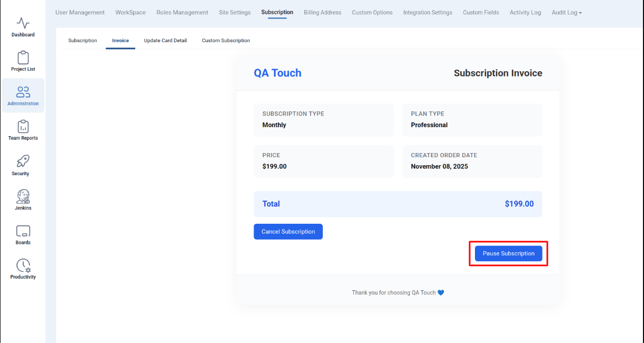Image resolution: width=644 pixels, height=343 pixels.
Task: Click the blue heart icon in footer
Action: (441, 292)
